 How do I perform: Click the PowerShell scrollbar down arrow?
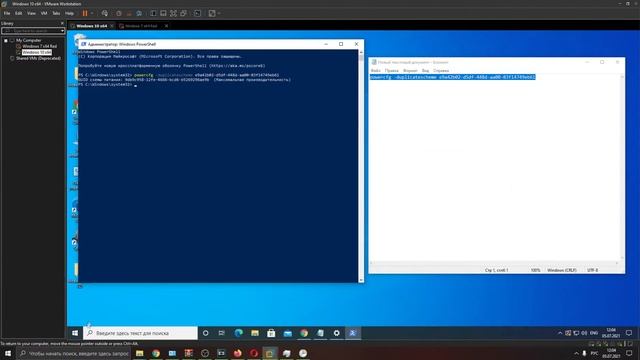pyautogui.click(x=361, y=280)
